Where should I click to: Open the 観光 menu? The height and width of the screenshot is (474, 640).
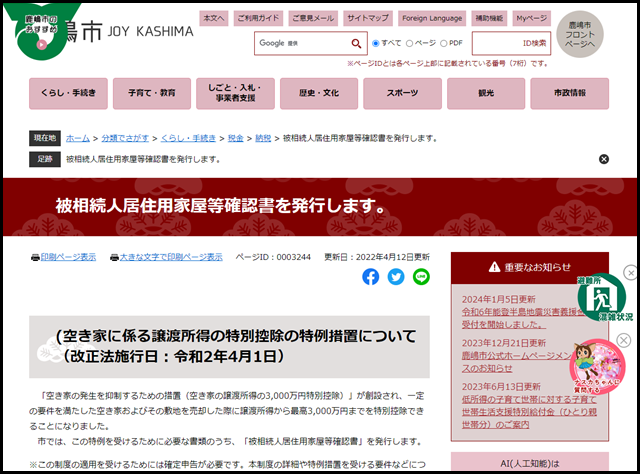pos(486,93)
